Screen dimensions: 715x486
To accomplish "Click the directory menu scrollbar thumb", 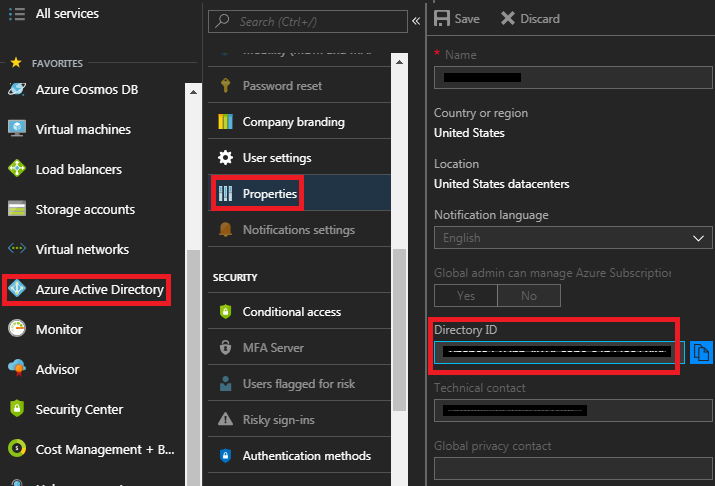I will click(399, 330).
